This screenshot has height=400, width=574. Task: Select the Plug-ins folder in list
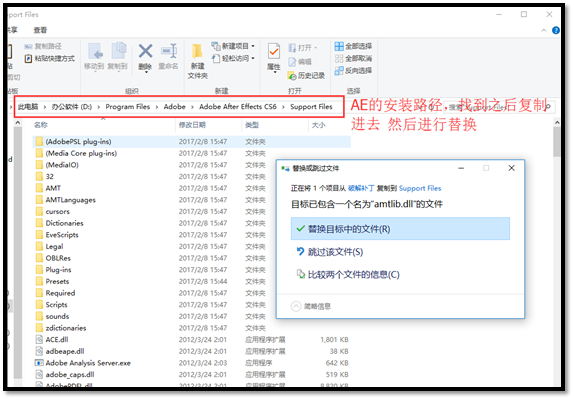pyautogui.click(x=58, y=270)
